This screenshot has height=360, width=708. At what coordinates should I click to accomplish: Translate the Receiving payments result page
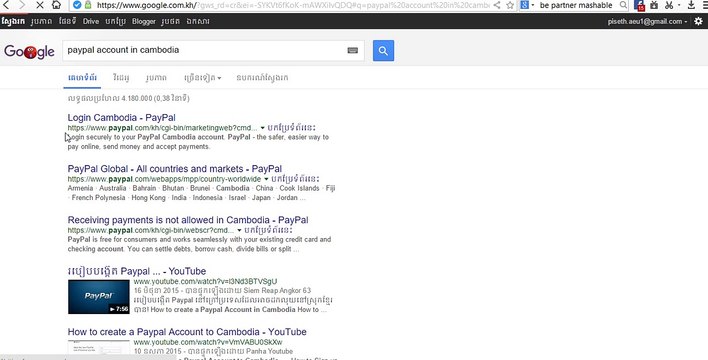tap(268, 230)
